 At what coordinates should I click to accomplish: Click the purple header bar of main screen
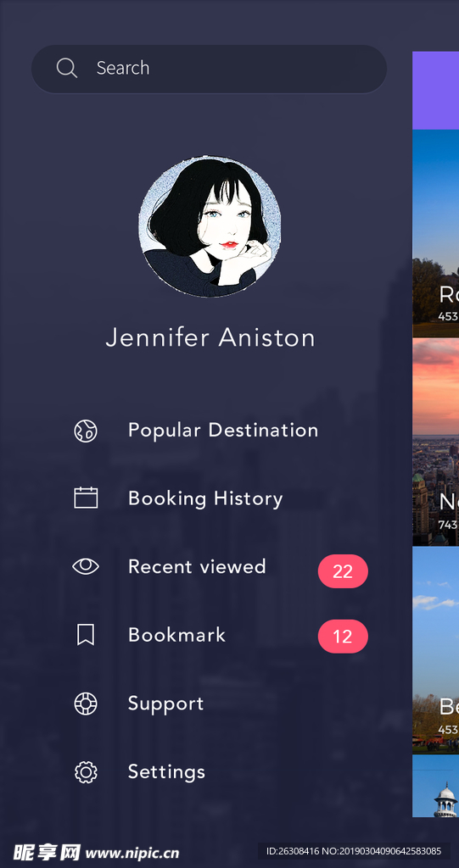click(x=436, y=90)
